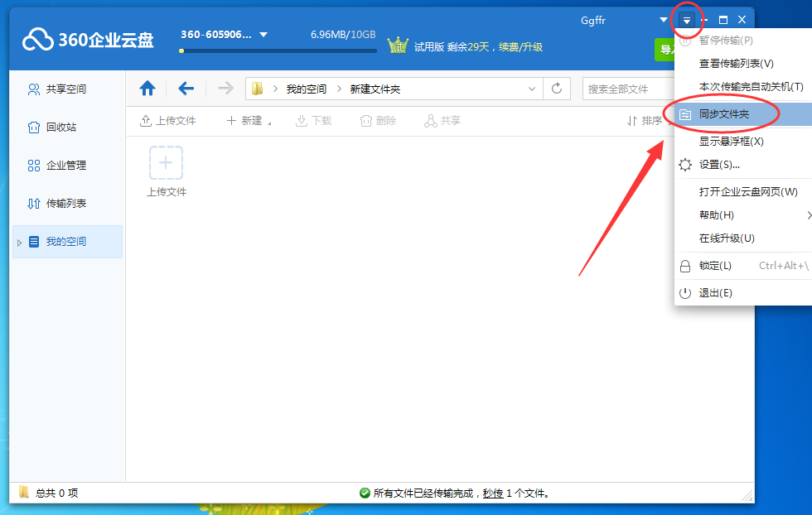This screenshot has width=812, height=515.
Task: Expand the path bar history dropdown
Action: pos(532,89)
